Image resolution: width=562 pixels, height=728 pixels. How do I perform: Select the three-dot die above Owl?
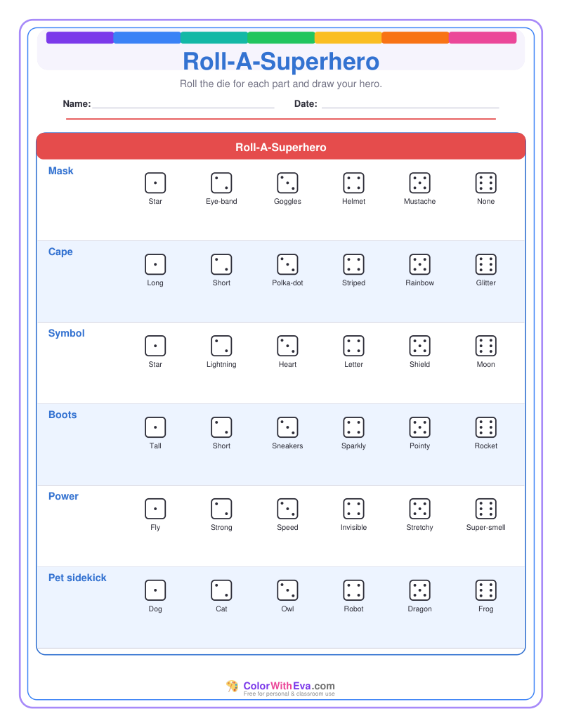(x=287, y=590)
